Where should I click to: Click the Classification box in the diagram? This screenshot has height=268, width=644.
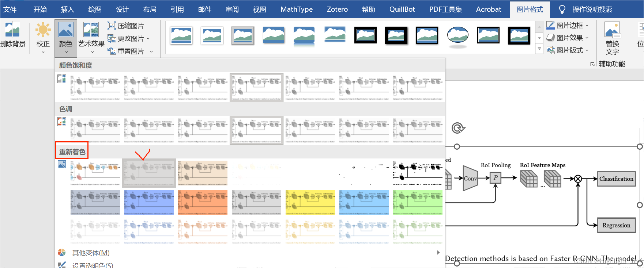point(616,179)
